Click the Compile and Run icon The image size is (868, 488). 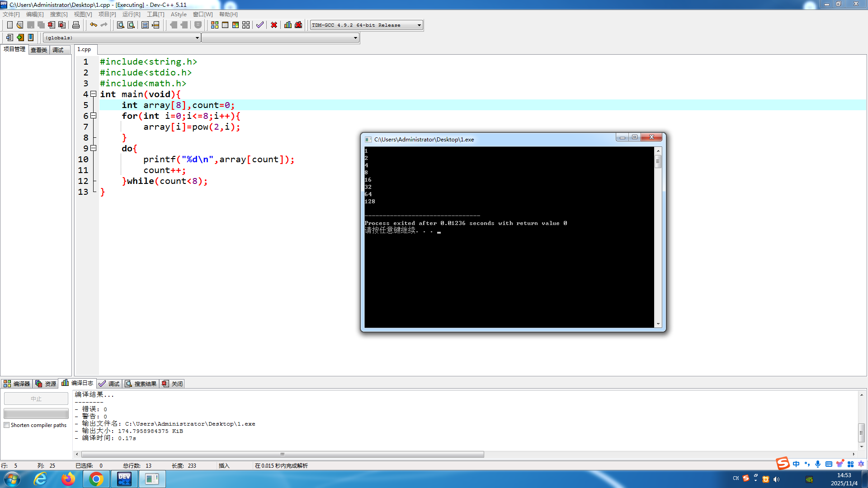tap(236, 25)
